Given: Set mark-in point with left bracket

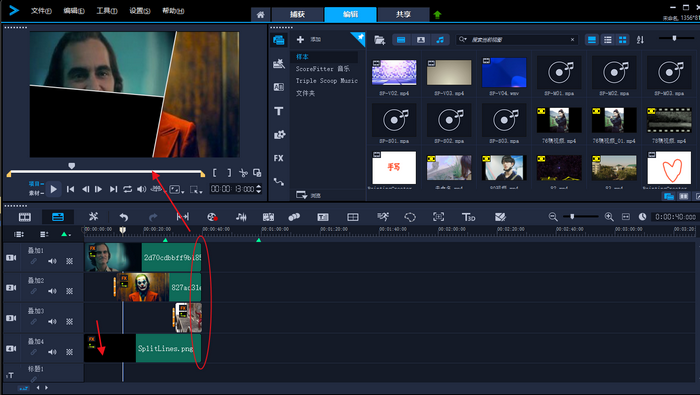Looking at the screenshot, I should coord(215,173).
